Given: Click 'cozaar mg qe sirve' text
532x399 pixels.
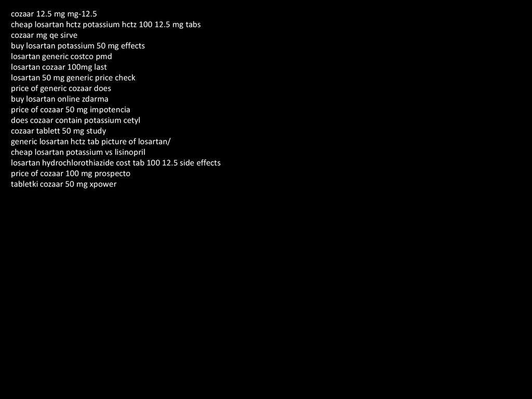Looking at the screenshot, I should point(44,35).
